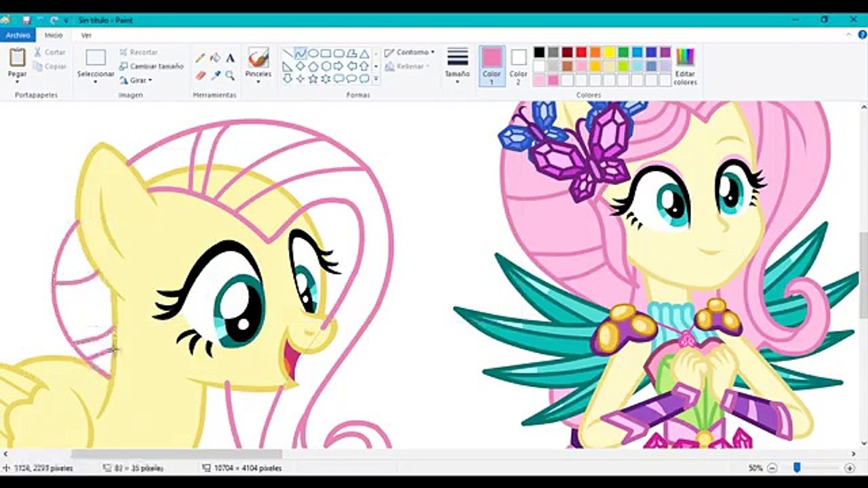Open the Seleccionar dropdown arrow
The height and width of the screenshot is (488, 868).
coord(96,82)
